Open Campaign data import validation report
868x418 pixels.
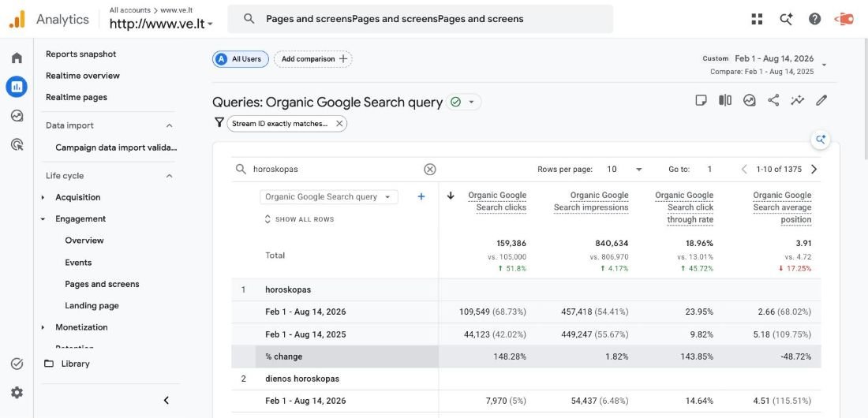click(x=116, y=147)
